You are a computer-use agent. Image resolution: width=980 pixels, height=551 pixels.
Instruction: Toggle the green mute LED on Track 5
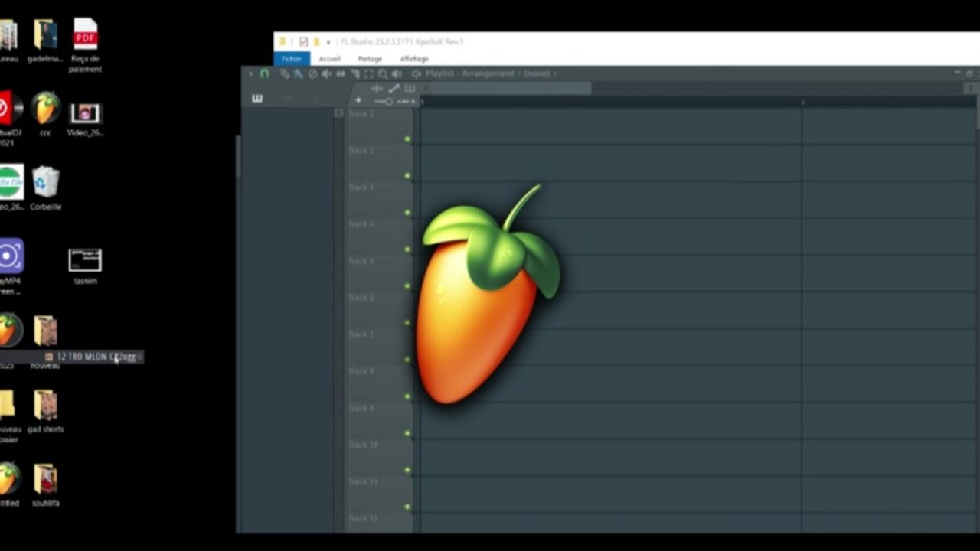(407, 286)
